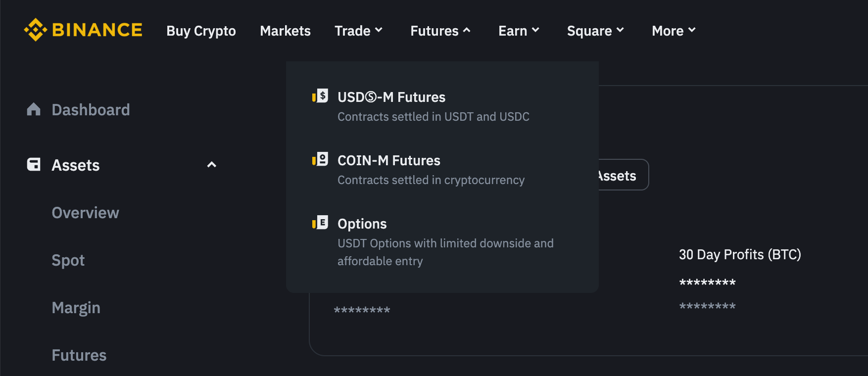This screenshot has height=376, width=868.
Task: Click the Options menu entry icon
Action: point(320,222)
